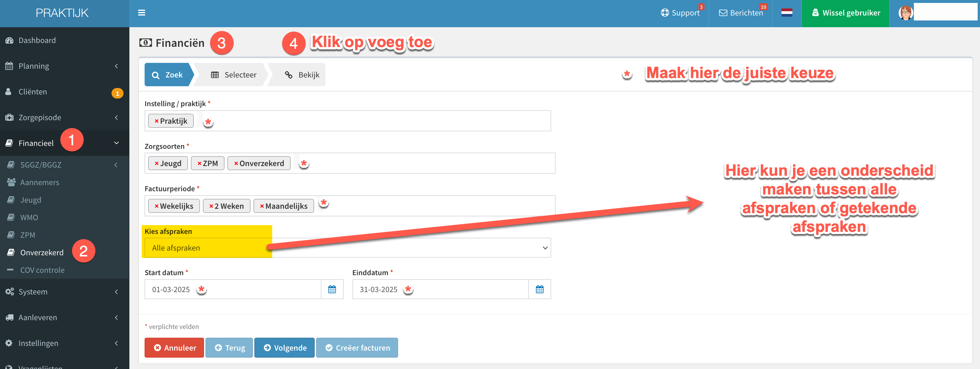Open Aannemers under Financieel

(65, 182)
